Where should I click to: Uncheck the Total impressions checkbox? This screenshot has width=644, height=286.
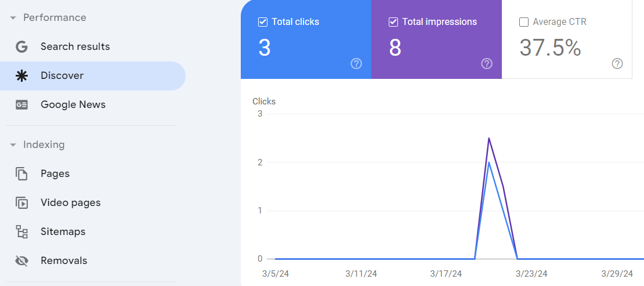(393, 22)
